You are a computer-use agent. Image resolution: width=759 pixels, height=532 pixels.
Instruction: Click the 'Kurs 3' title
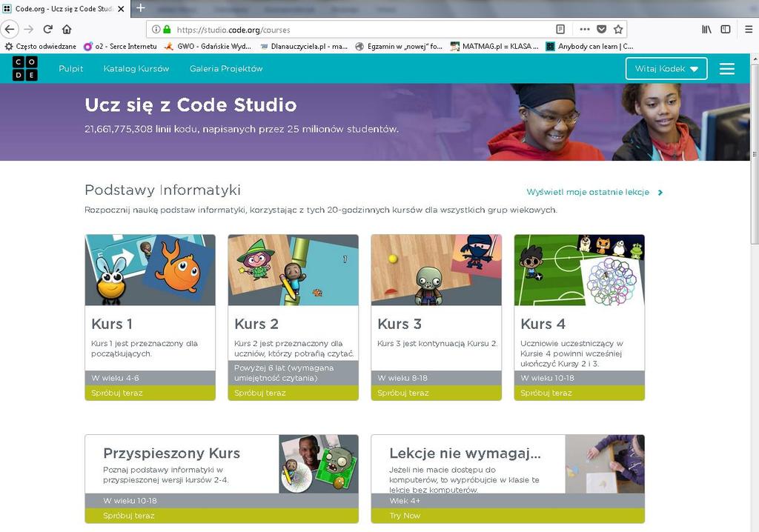(400, 324)
